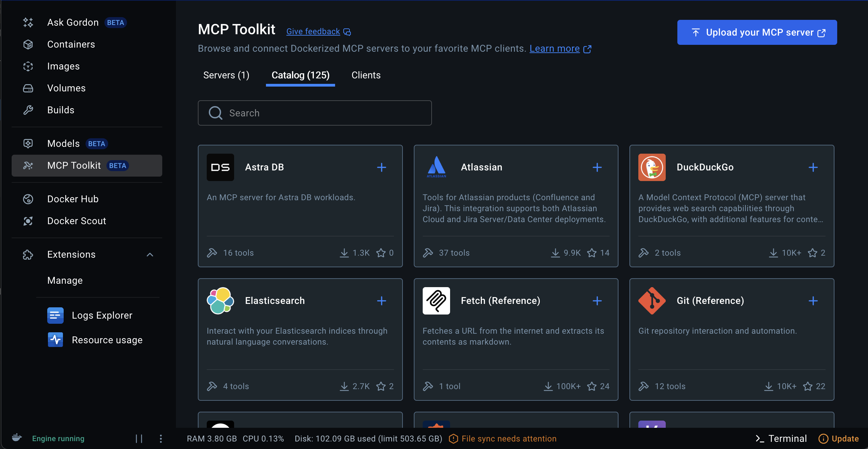Click the Update button
868x449 pixels.
[x=839, y=439]
